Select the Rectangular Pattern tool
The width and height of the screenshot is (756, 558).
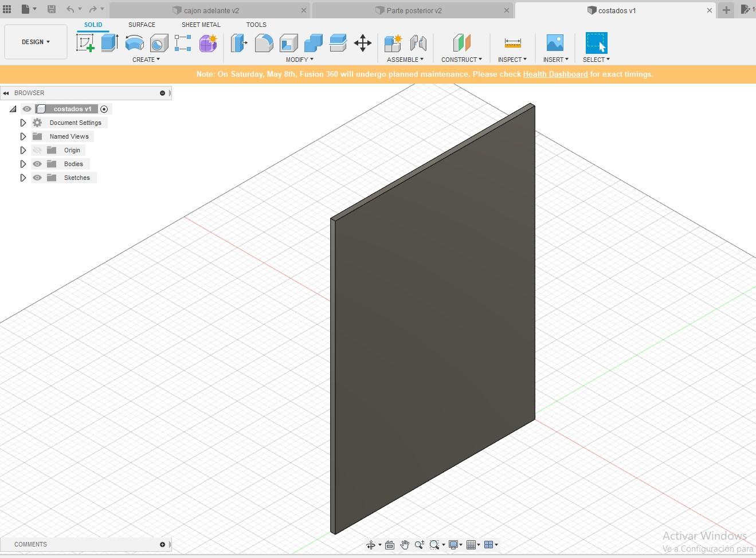click(183, 43)
